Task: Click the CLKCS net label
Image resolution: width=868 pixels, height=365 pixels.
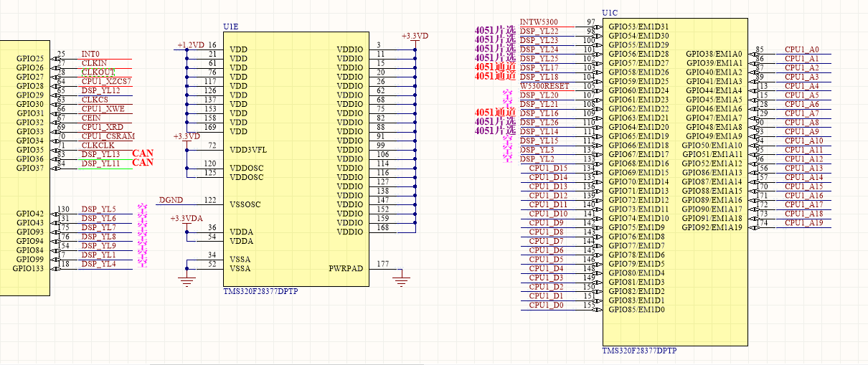Action: click(x=95, y=100)
